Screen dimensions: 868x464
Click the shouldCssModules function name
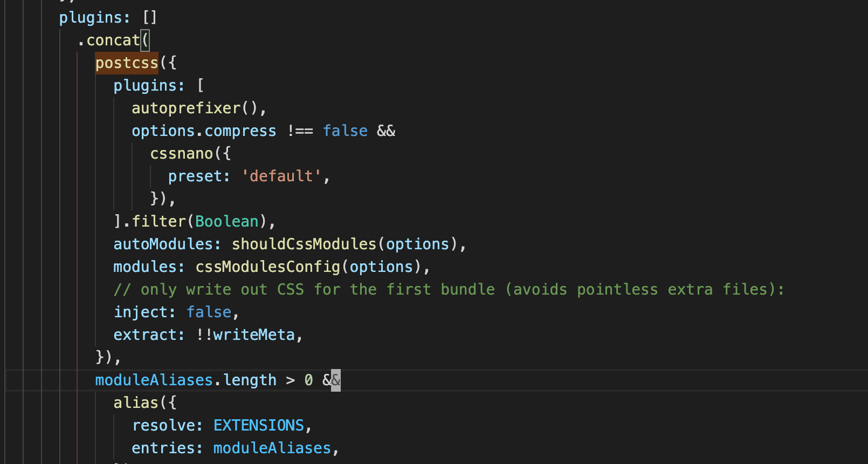pyautogui.click(x=304, y=244)
